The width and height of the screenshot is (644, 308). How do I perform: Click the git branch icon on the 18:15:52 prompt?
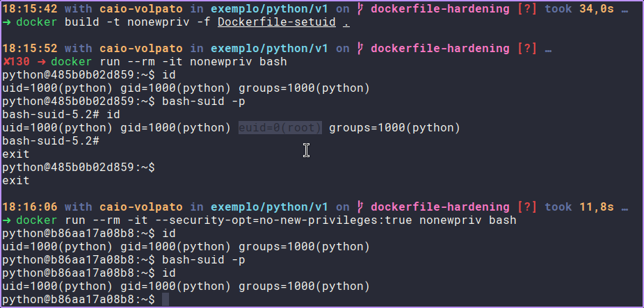360,49
